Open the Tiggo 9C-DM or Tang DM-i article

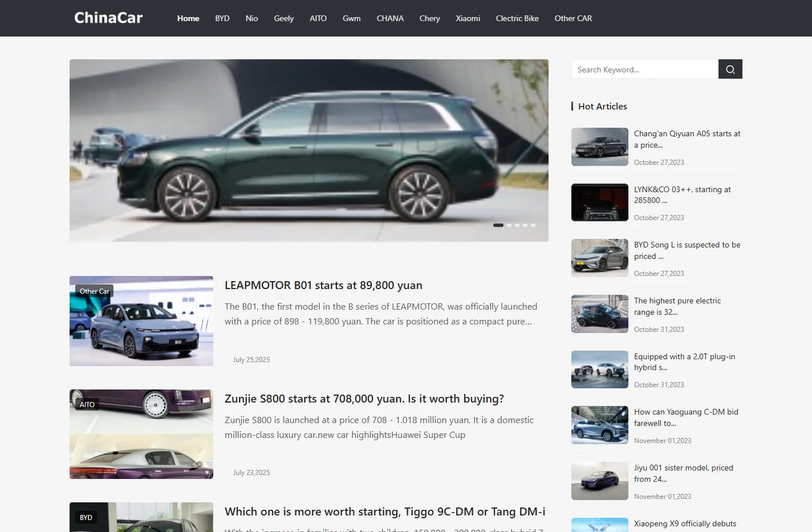tap(385, 511)
